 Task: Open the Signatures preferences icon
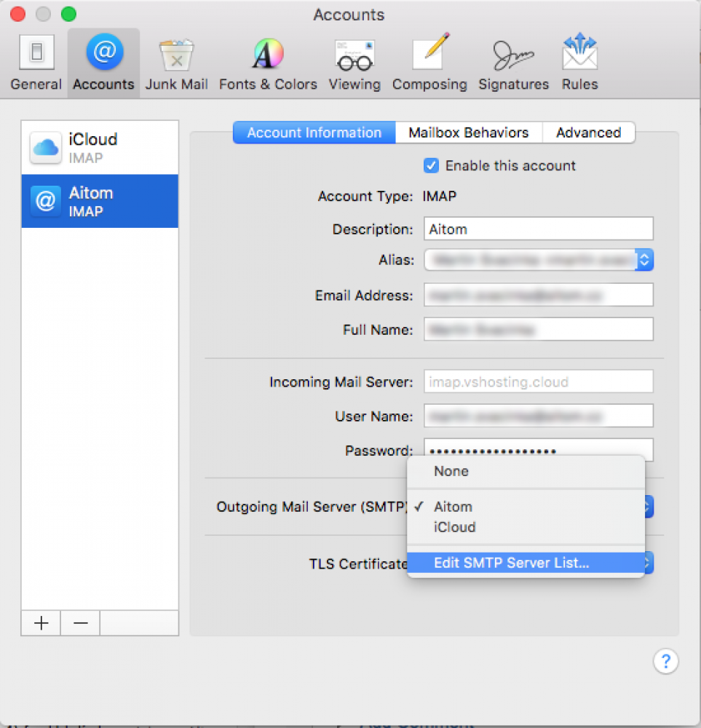pyautogui.click(x=513, y=63)
